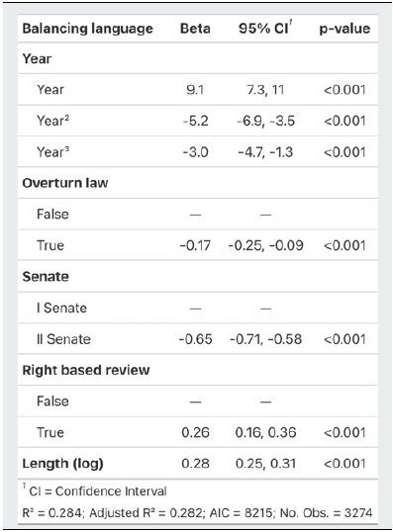The width and height of the screenshot is (393, 532).
Task: Click the Overturn law group label
Action: click(x=65, y=183)
